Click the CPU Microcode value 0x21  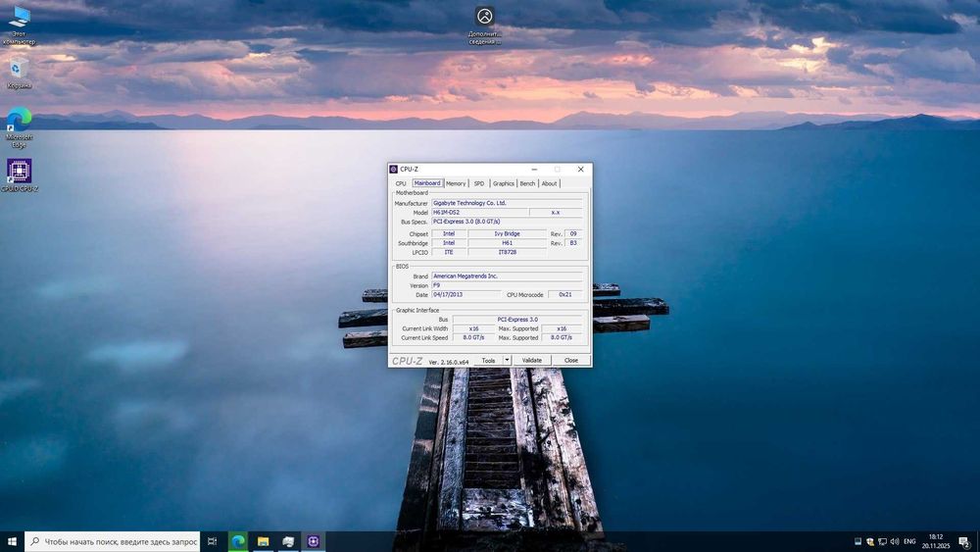(565, 294)
